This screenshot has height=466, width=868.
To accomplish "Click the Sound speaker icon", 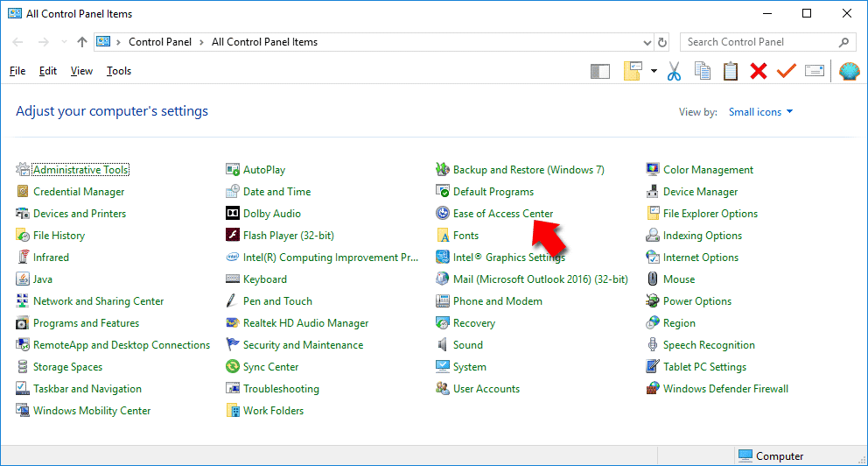I will [x=442, y=344].
